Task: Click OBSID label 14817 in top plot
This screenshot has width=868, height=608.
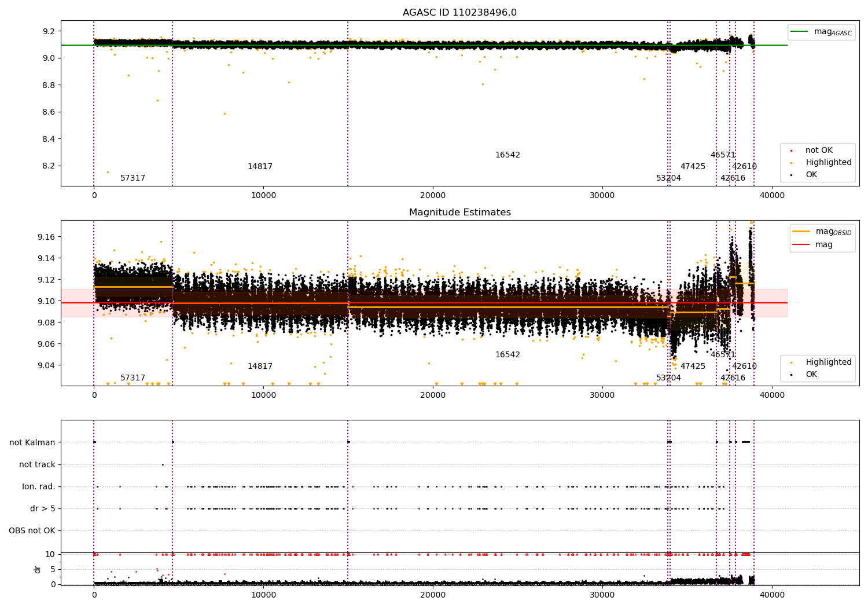Action: tap(260, 167)
